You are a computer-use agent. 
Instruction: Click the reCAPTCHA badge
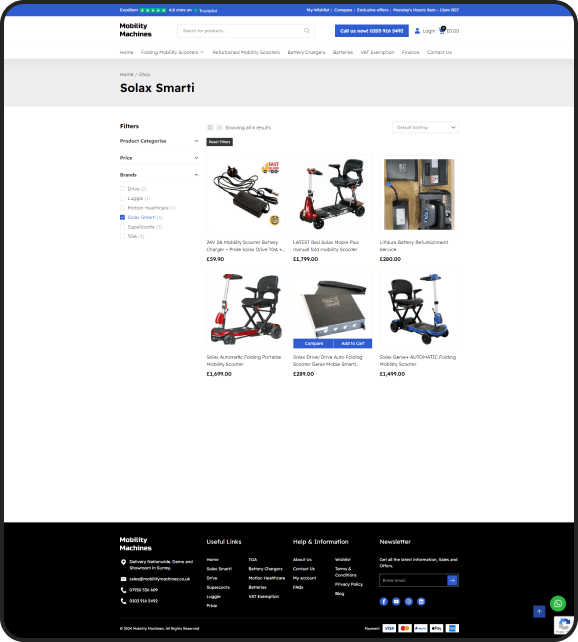(x=564, y=625)
